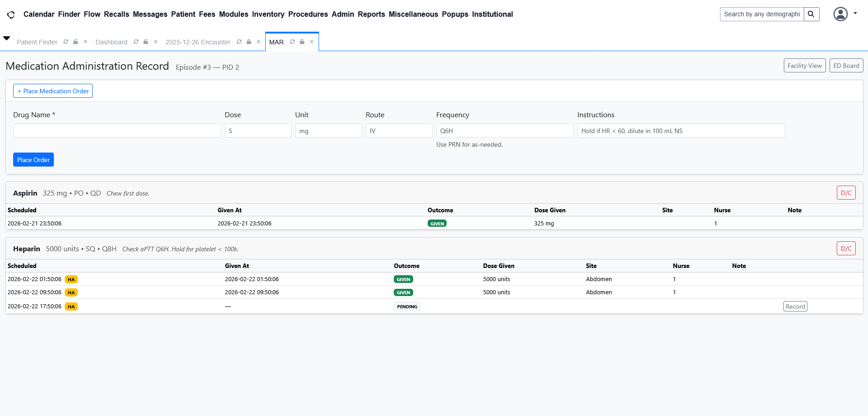Toggle lock on the MAR tab
The image size is (868, 416).
pyautogui.click(x=302, y=42)
